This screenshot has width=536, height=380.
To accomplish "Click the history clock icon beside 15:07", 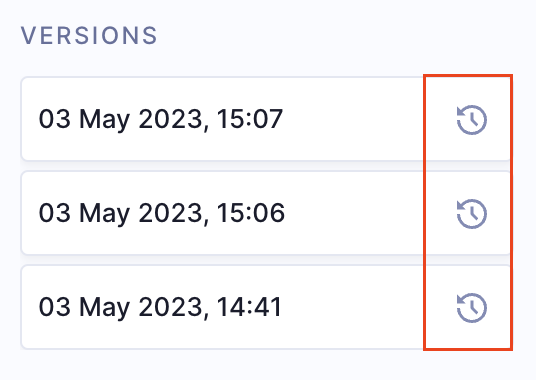I will pyautogui.click(x=472, y=120).
